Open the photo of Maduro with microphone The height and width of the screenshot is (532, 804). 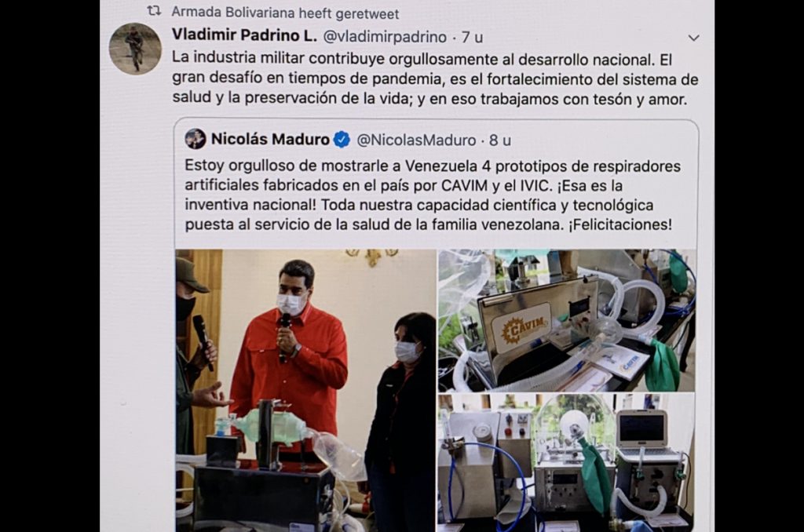pos(305,391)
